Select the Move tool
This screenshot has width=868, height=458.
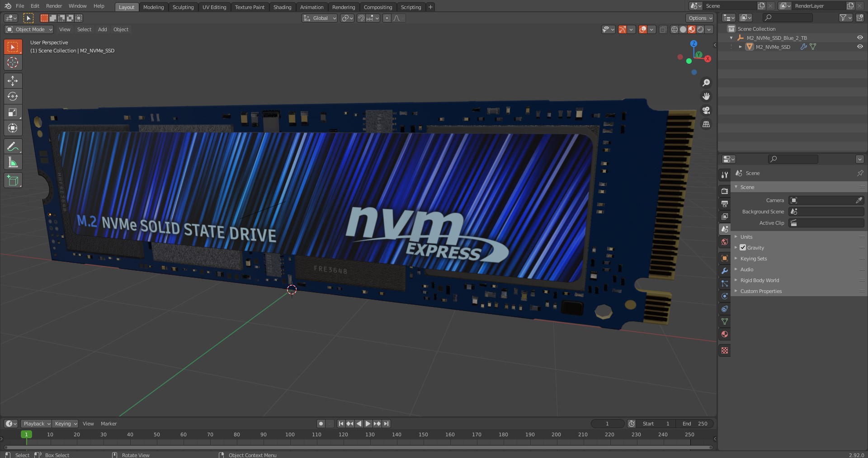[13, 80]
